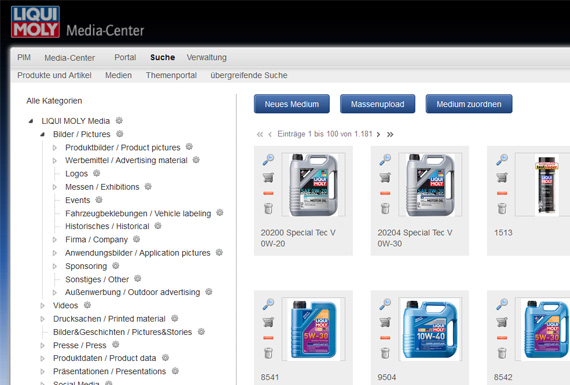Viewport: 570px width, 385px height.
Task: Open the Verwaltung menu tab
Action: [x=206, y=57]
